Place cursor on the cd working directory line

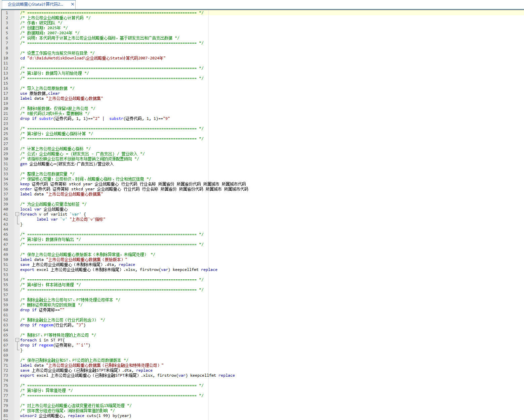tap(92, 58)
